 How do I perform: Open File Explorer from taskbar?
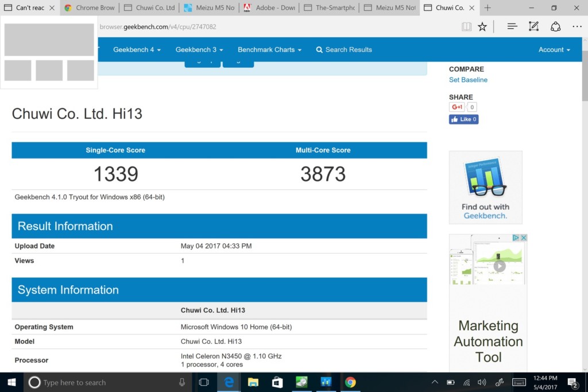253,382
